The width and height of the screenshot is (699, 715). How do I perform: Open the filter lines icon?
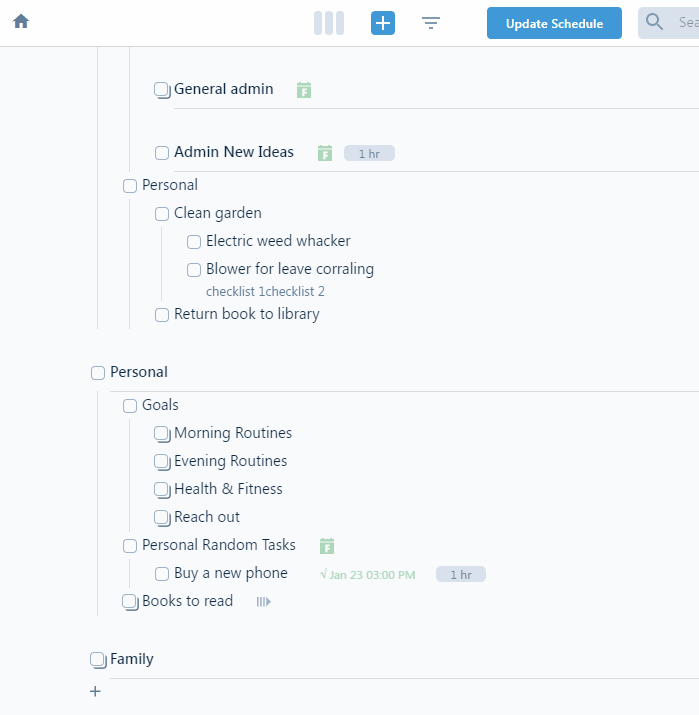pos(430,23)
